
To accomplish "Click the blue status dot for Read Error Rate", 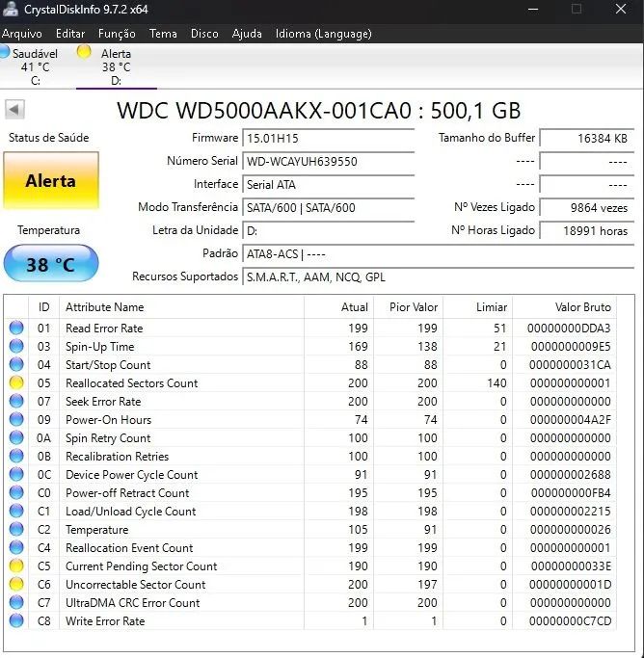I will (x=16, y=328).
